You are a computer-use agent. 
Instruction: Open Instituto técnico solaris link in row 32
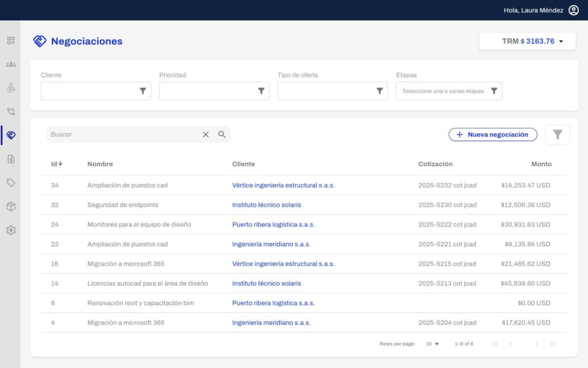(266, 205)
